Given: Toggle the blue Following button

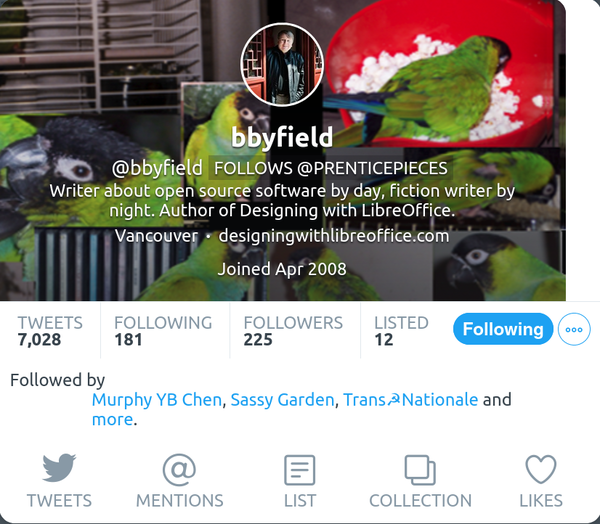Looking at the screenshot, I should pos(503,329).
